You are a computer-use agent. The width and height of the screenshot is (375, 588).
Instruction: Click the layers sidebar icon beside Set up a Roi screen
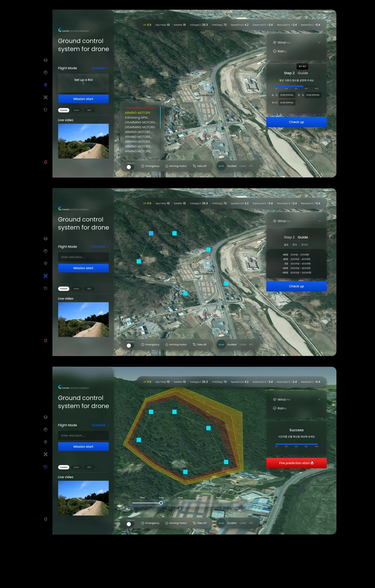point(46,60)
